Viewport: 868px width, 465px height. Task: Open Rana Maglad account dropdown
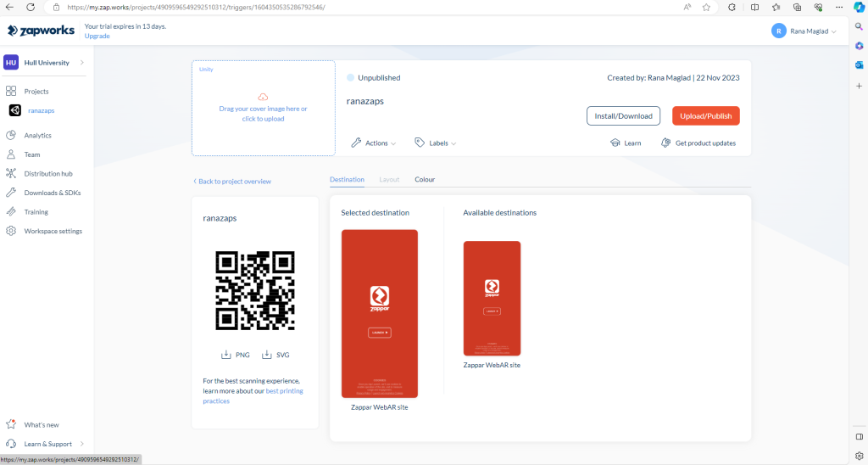[804, 31]
